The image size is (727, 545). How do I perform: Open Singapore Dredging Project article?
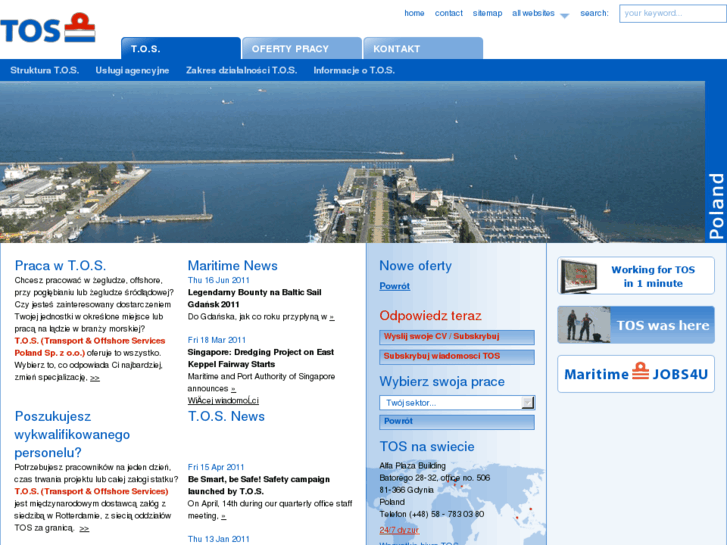[x=261, y=358]
